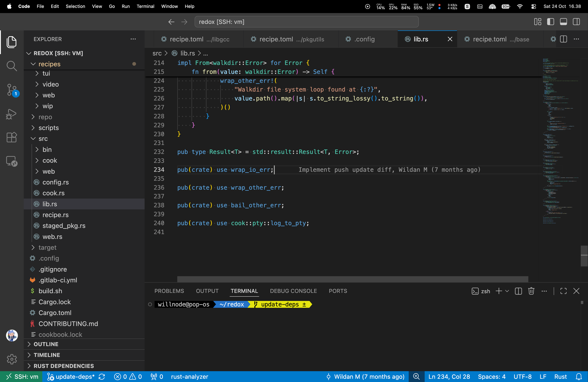Split the editor to the right
Image resolution: width=588 pixels, height=382 pixels.
[564, 39]
